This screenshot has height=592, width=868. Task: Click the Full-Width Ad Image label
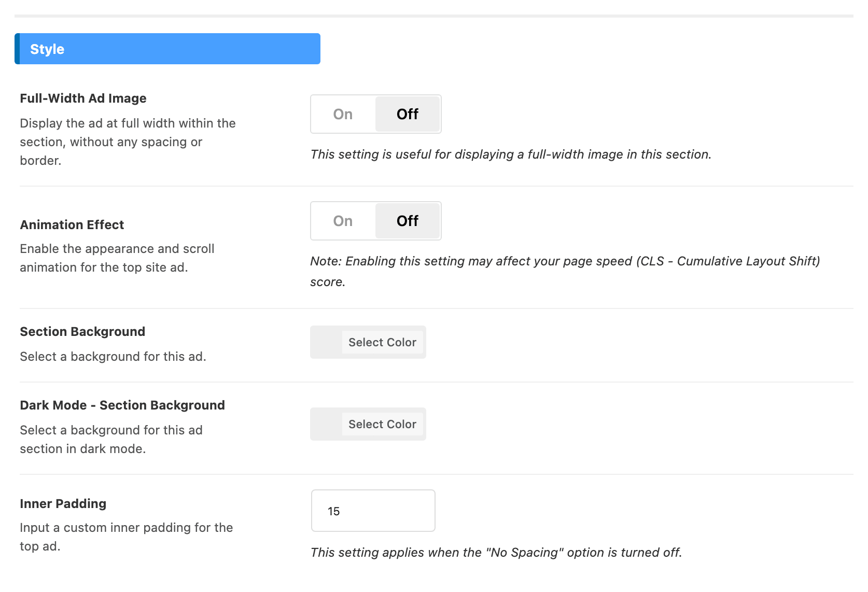coord(83,98)
